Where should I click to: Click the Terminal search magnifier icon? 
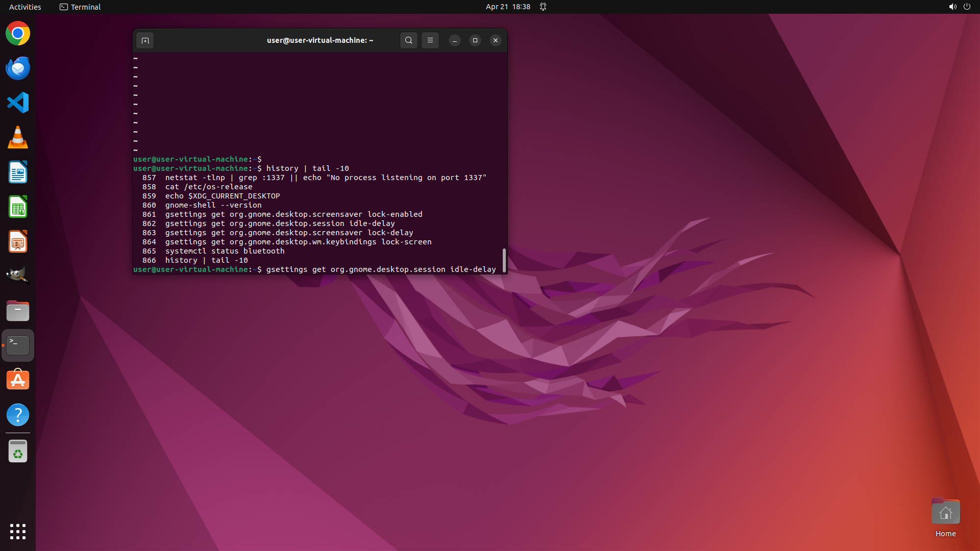pyautogui.click(x=408, y=40)
